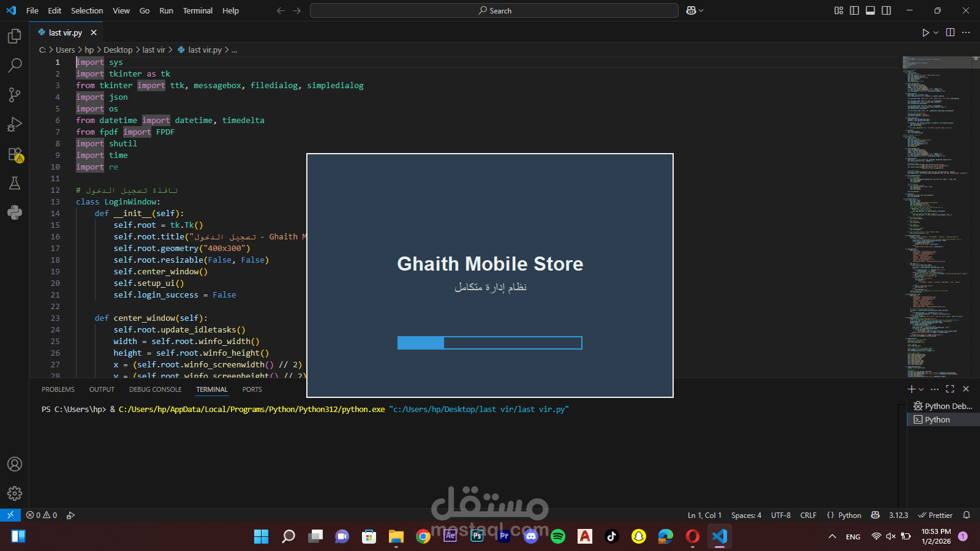980x551 pixels.
Task: Open Run and Debug view
Action: tap(15, 124)
